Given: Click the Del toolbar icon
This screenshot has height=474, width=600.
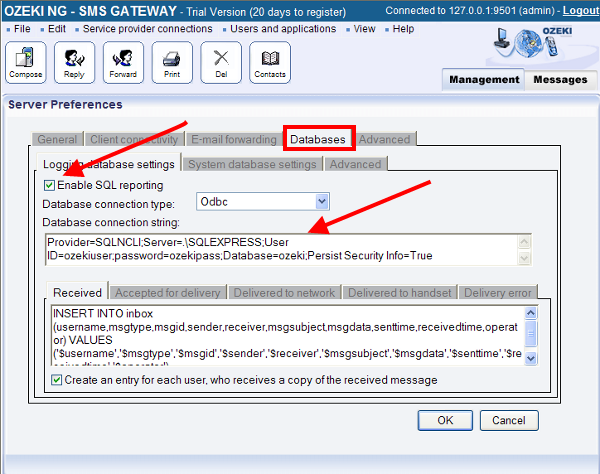Looking at the screenshot, I should pyautogui.click(x=221, y=62).
